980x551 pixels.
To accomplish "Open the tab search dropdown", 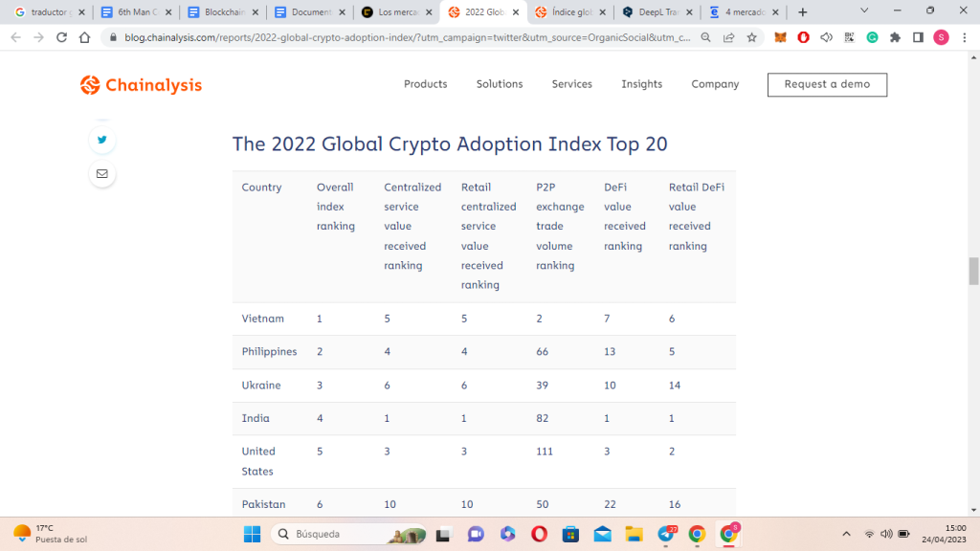I will pyautogui.click(x=864, y=11).
